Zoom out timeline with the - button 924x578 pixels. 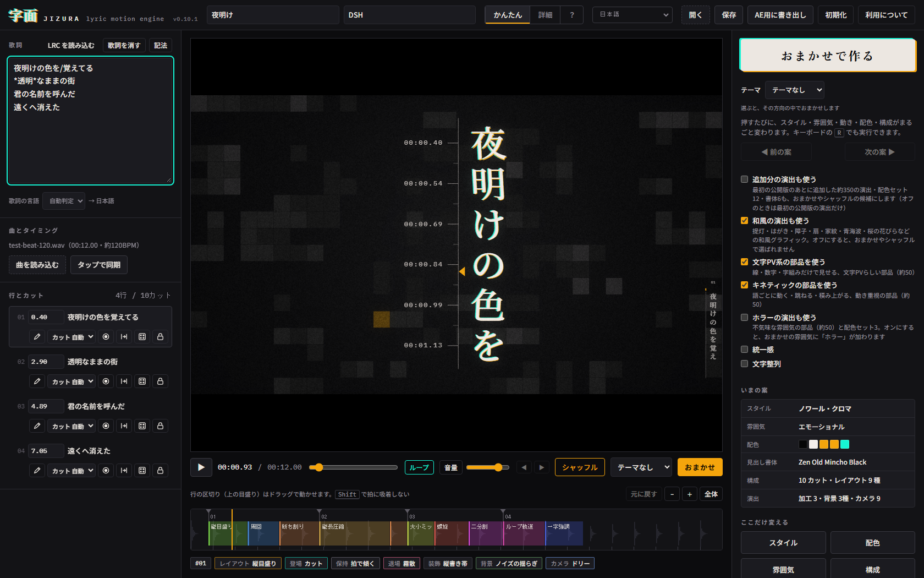click(x=672, y=494)
